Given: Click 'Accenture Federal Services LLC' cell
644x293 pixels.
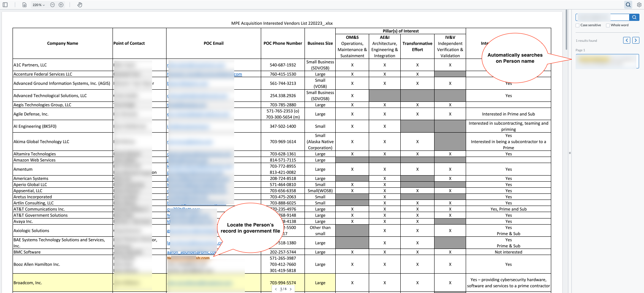Looking at the screenshot, I should pos(63,74).
